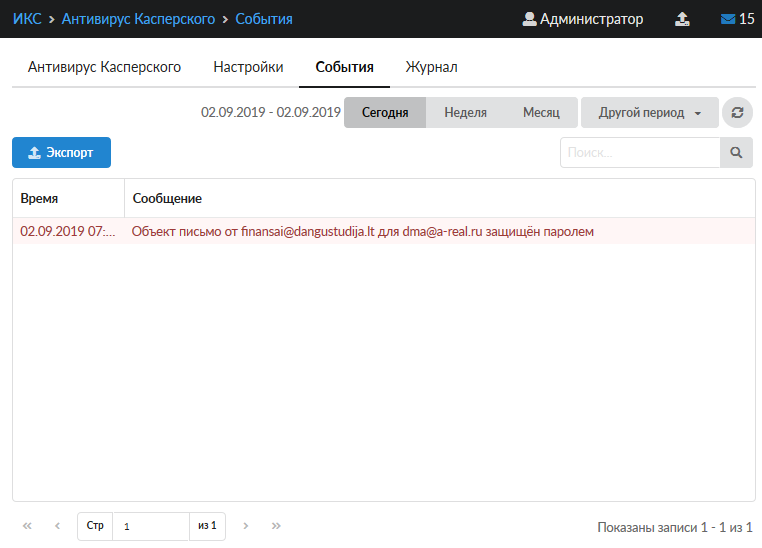Select the password-protected email event row
The height and width of the screenshot is (548, 762).
362,231
